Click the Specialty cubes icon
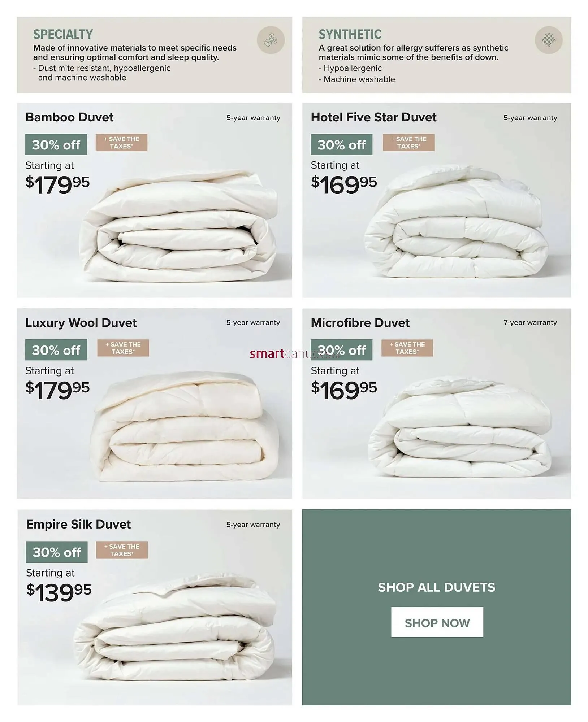The width and height of the screenshot is (588, 722). point(271,40)
